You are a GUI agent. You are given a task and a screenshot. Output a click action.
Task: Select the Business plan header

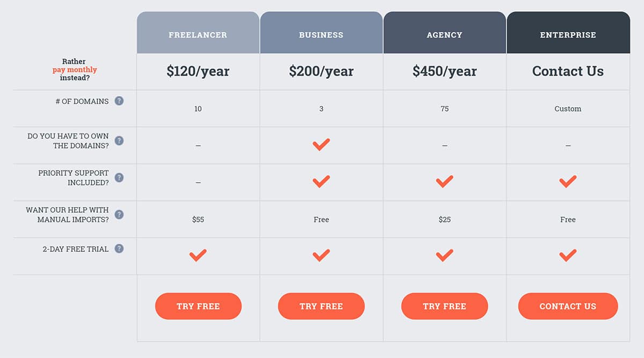click(x=321, y=35)
